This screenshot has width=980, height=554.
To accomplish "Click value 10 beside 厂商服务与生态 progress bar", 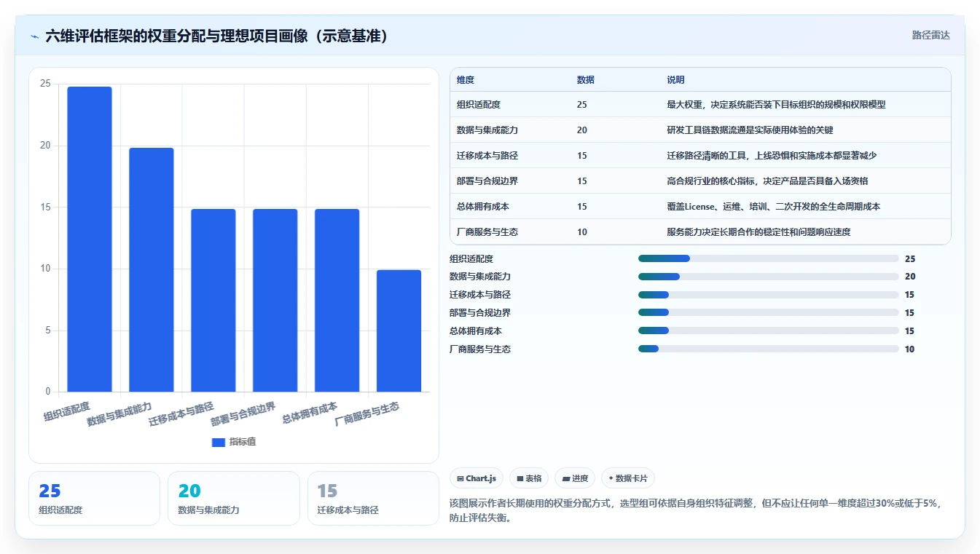I will click(x=909, y=349).
